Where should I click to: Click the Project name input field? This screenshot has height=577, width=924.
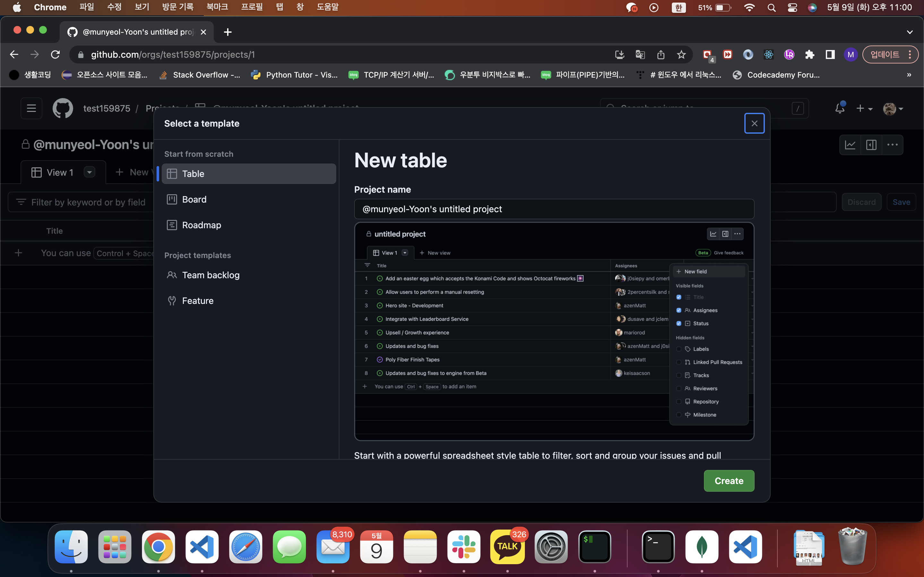click(x=554, y=209)
